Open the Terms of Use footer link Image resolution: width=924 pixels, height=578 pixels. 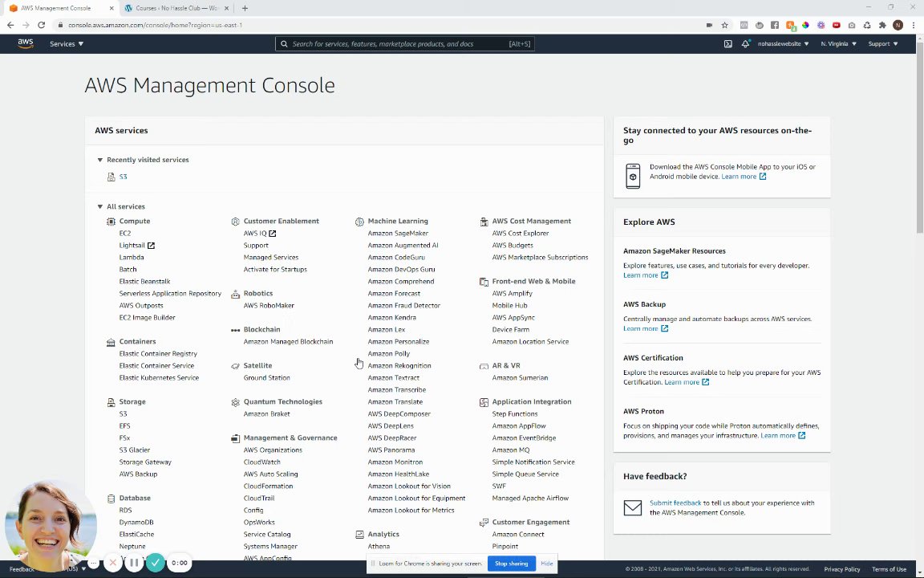pyautogui.click(x=889, y=569)
